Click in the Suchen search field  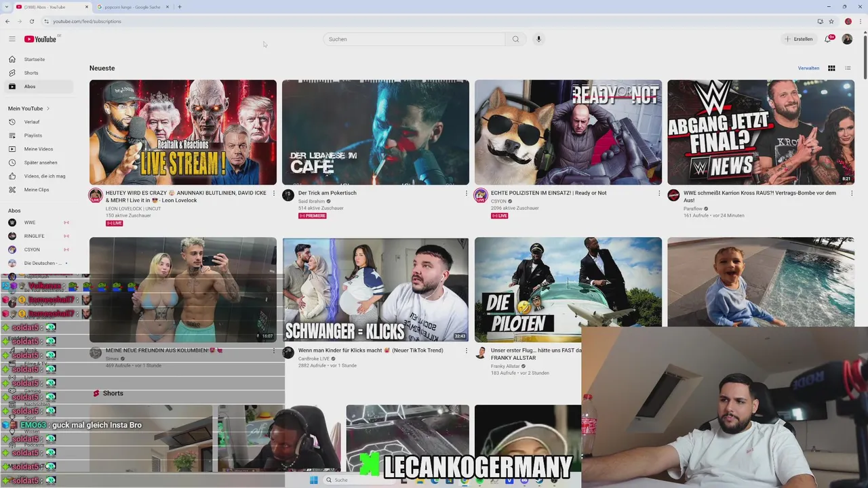(414, 39)
